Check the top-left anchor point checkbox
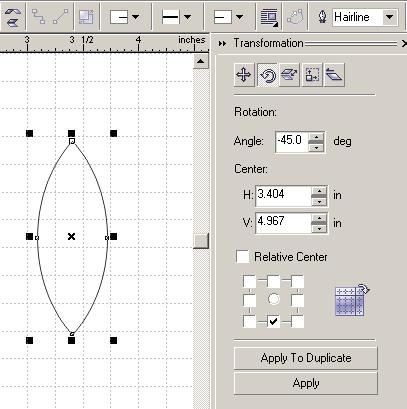Viewport: 407px width, 409px height. pyautogui.click(x=250, y=282)
